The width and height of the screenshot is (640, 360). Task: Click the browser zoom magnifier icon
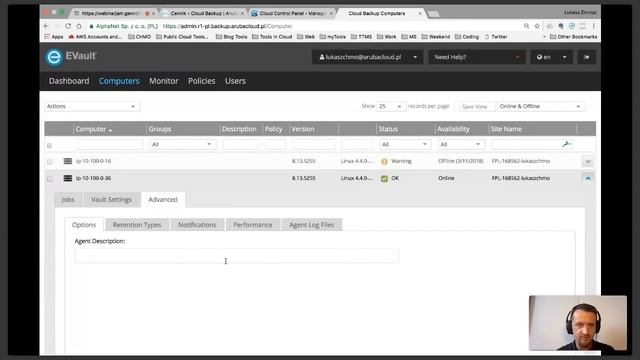tap(527, 26)
